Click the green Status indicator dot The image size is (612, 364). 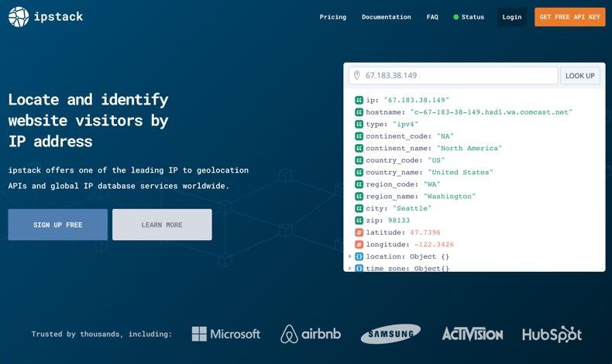point(456,17)
